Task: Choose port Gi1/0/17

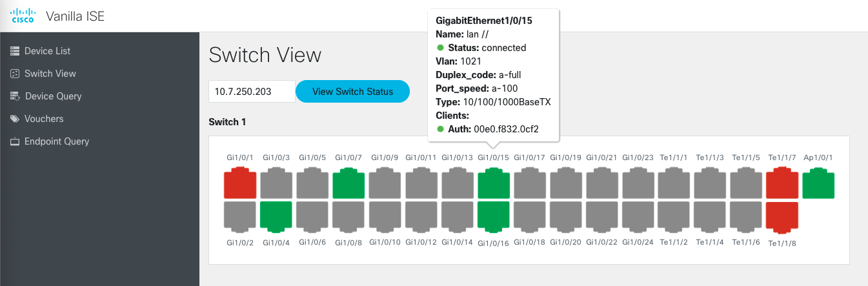Action: pyautogui.click(x=530, y=183)
